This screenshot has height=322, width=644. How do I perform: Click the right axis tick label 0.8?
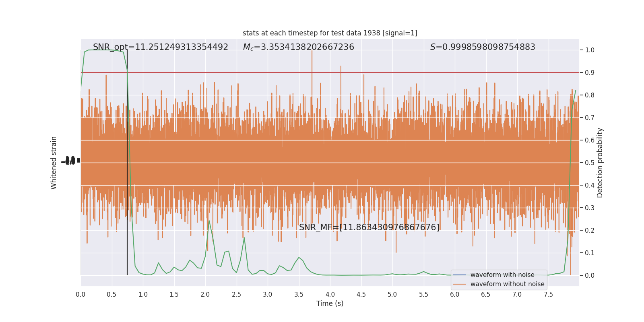590,95
